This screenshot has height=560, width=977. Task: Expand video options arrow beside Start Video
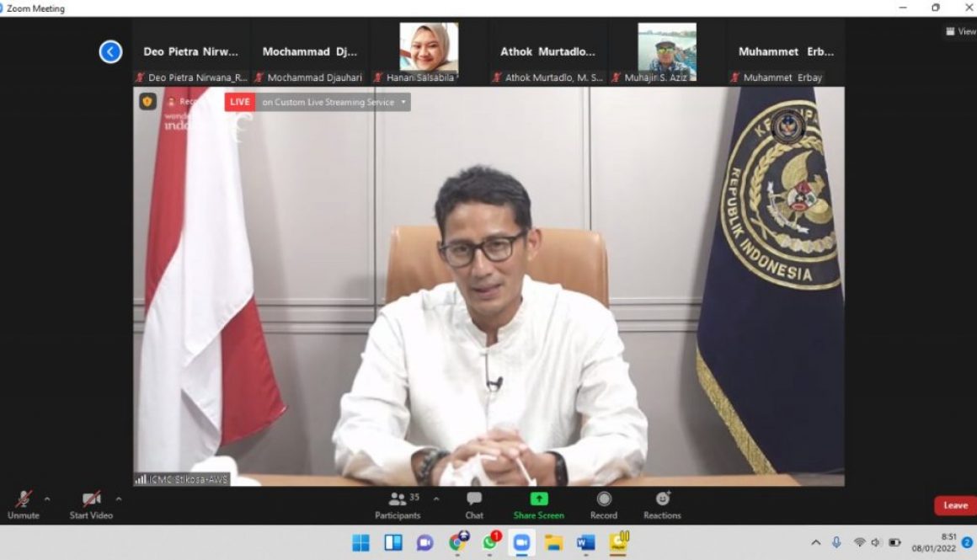click(x=118, y=499)
